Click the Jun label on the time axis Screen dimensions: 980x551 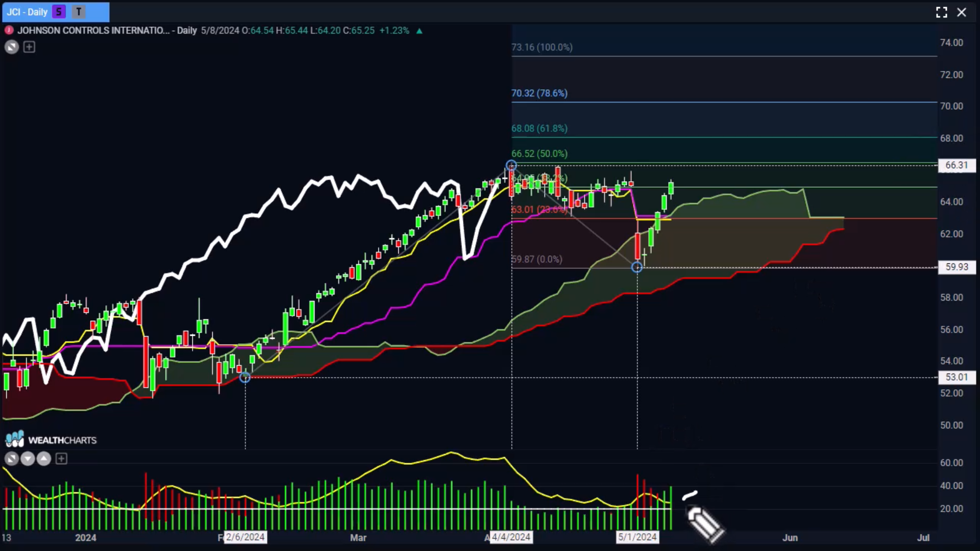click(x=790, y=538)
